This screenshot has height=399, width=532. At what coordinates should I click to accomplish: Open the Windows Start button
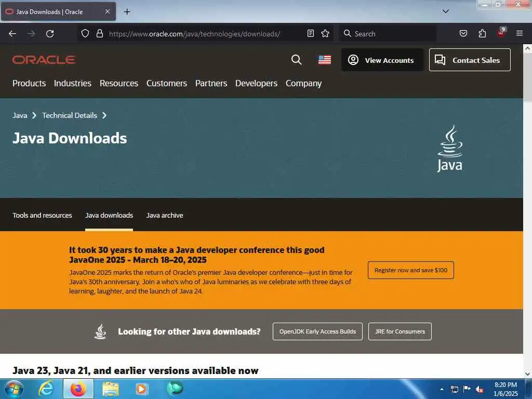pyautogui.click(x=14, y=389)
